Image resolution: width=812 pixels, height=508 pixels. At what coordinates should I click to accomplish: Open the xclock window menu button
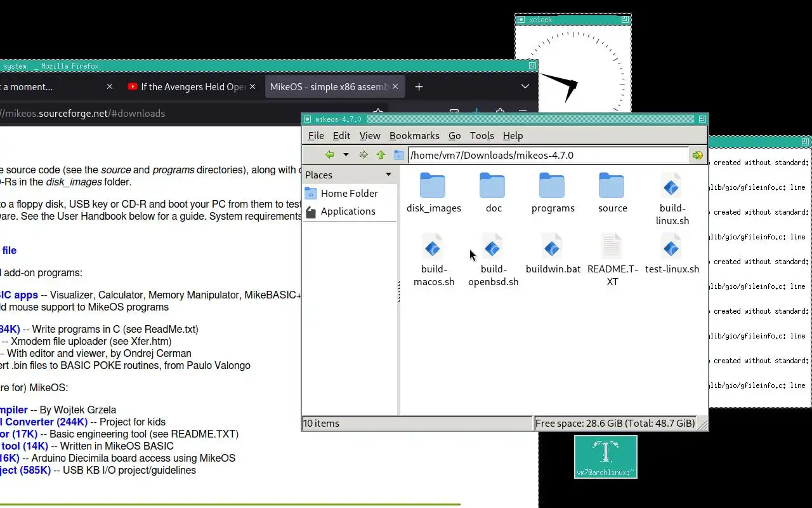521,20
